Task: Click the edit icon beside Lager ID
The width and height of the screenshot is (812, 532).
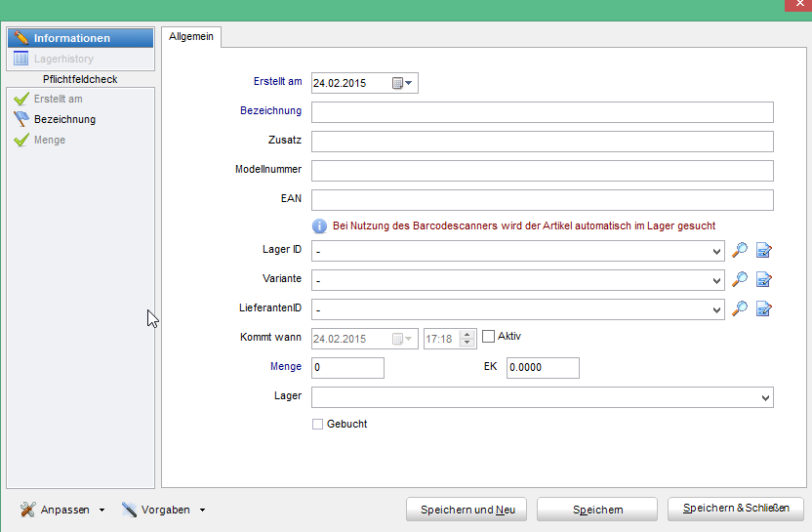Action: (x=764, y=251)
